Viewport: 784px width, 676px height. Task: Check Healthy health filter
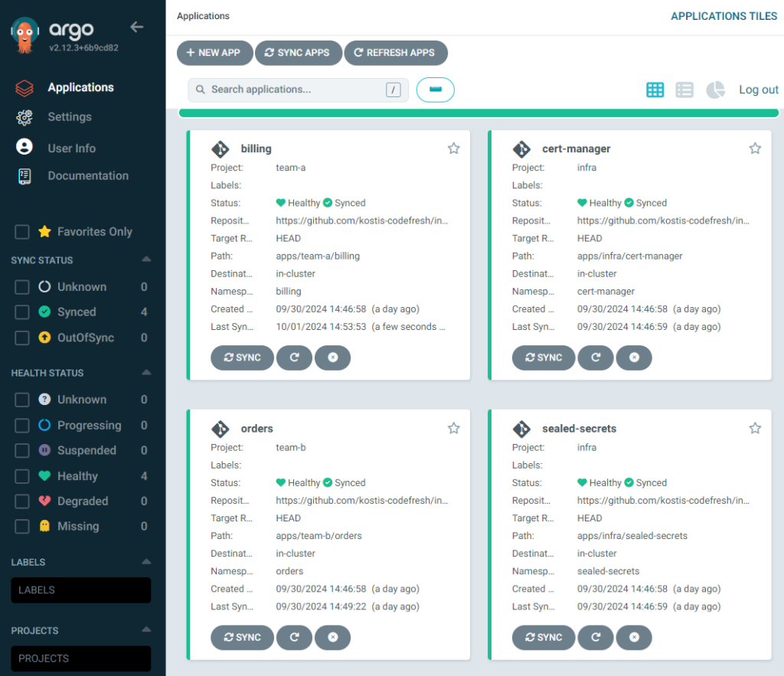tap(22, 476)
